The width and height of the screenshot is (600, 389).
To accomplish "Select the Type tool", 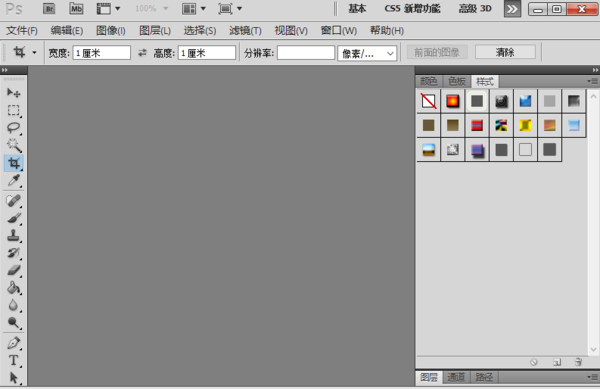I will coord(14,360).
